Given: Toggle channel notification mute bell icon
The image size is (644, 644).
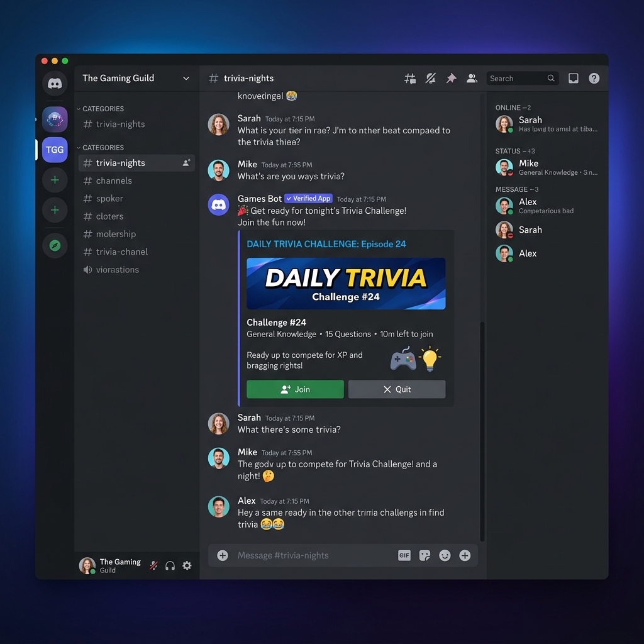Looking at the screenshot, I should 430,78.
